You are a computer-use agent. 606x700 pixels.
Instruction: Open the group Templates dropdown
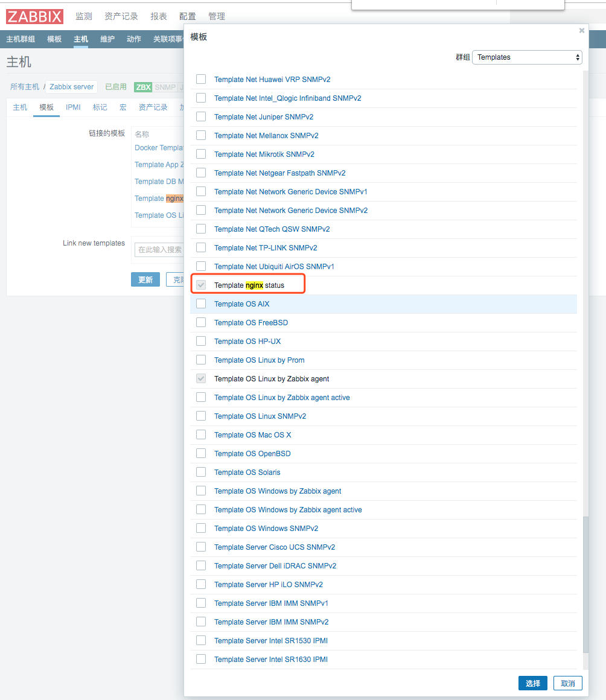(x=527, y=57)
